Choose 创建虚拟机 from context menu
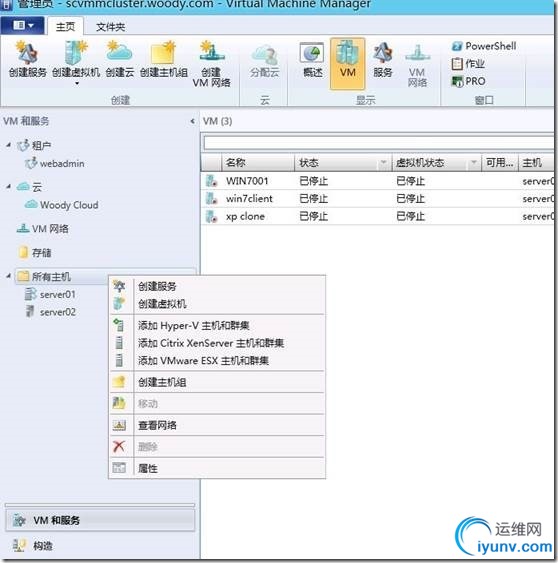This screenshot has height=563, width=558. pos(217,304)
